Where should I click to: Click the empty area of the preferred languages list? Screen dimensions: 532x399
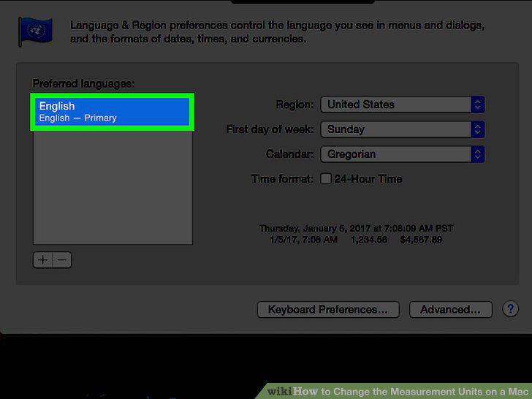113,186
